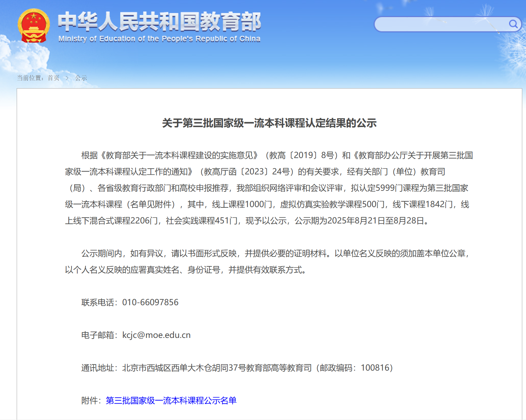Image resolution: width=526 pixels, height=420 pixels.
Task: Click the Chinese ministry title 中华人民共和国教育部
Action: 159,21
